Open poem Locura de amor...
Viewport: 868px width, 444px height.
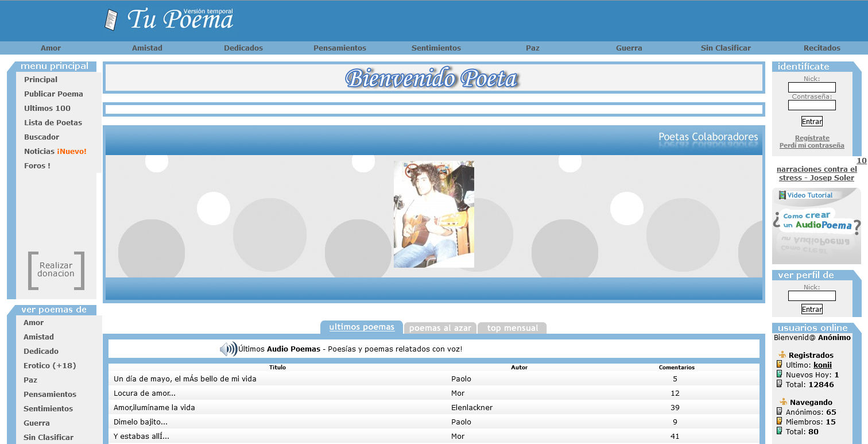tap(145, 393)
